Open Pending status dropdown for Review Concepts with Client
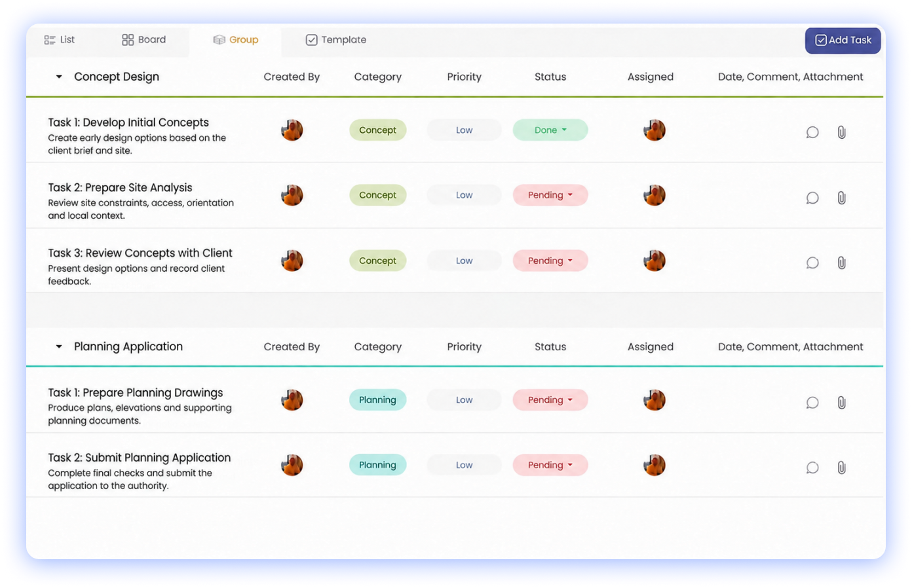 pos(550,261)
